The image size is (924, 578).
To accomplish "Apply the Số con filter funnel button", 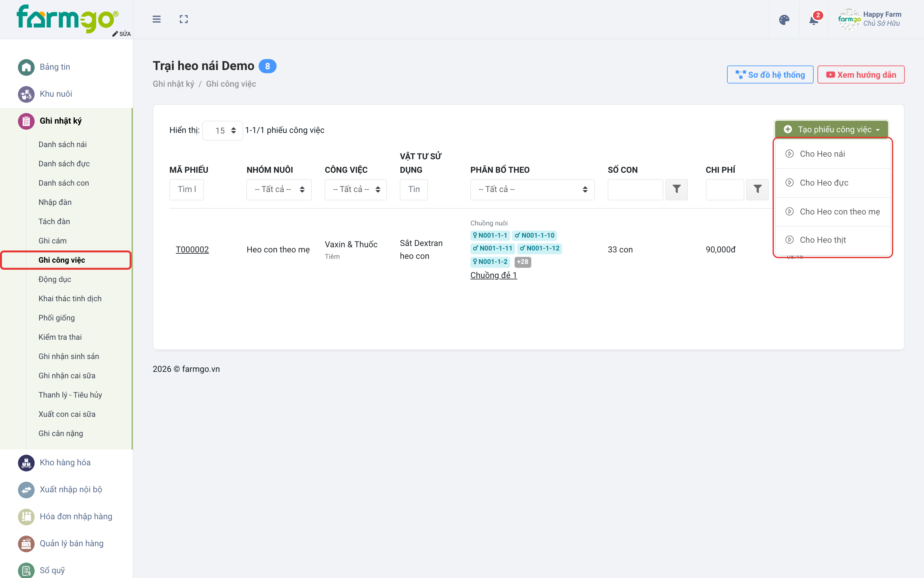I will (x=677, y=189).
